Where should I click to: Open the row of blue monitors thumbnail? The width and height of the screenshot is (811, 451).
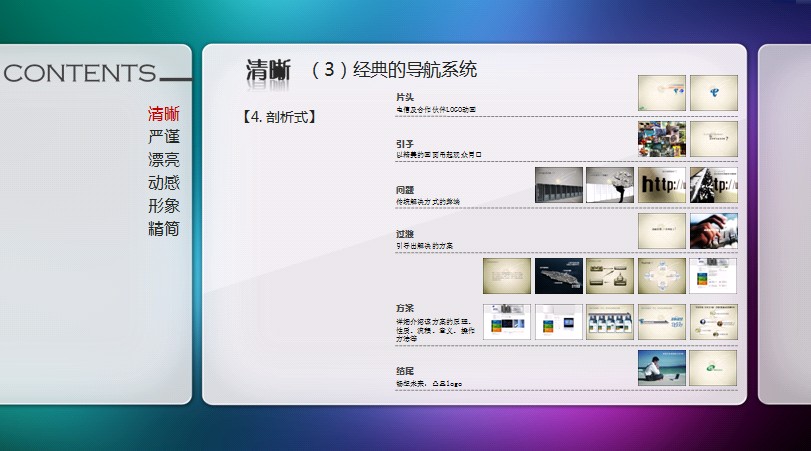point(610,322)
